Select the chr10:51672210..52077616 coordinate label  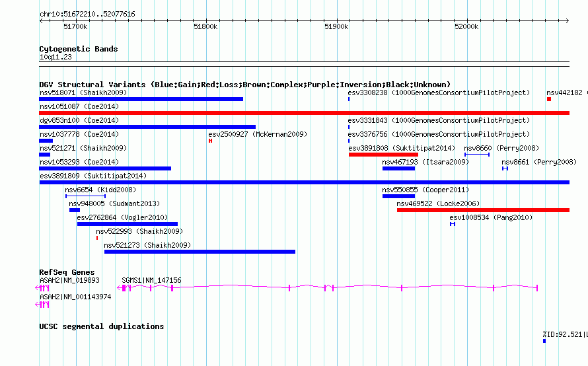(x=87, y=15)
